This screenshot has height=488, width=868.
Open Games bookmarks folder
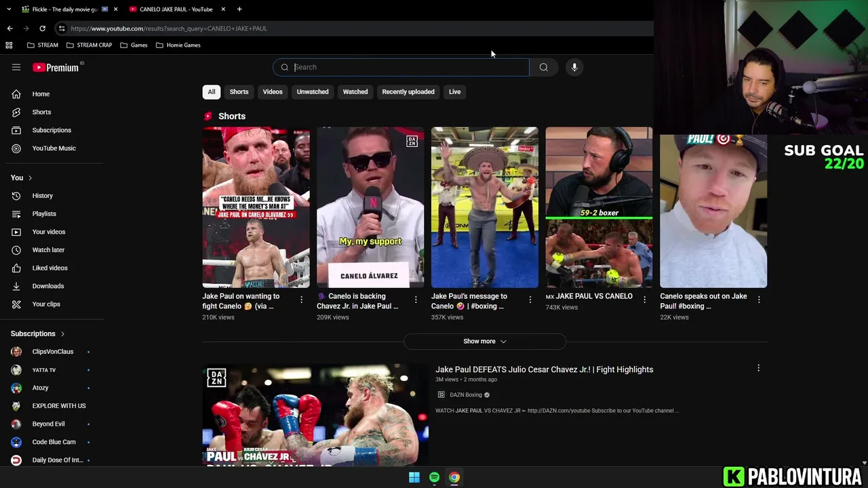134,45
